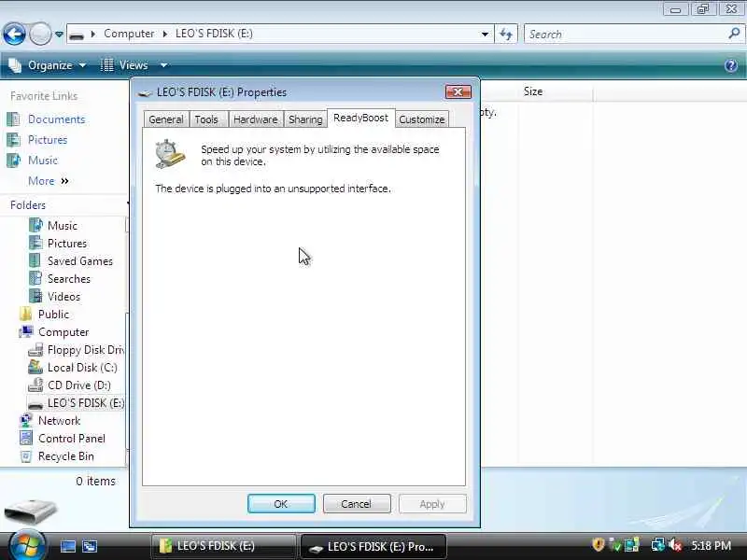Screen dimensions: 747x560
Task: Click the security shield tray icon
Action: click(598, 544)
